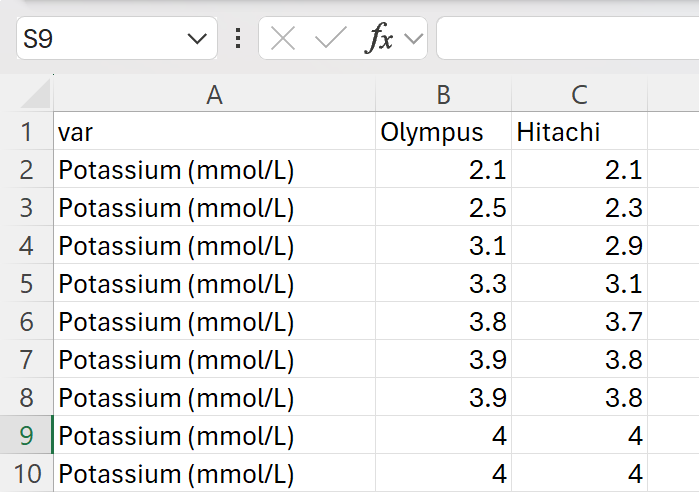
Task: Select column C header
Action: pos(579,95)
